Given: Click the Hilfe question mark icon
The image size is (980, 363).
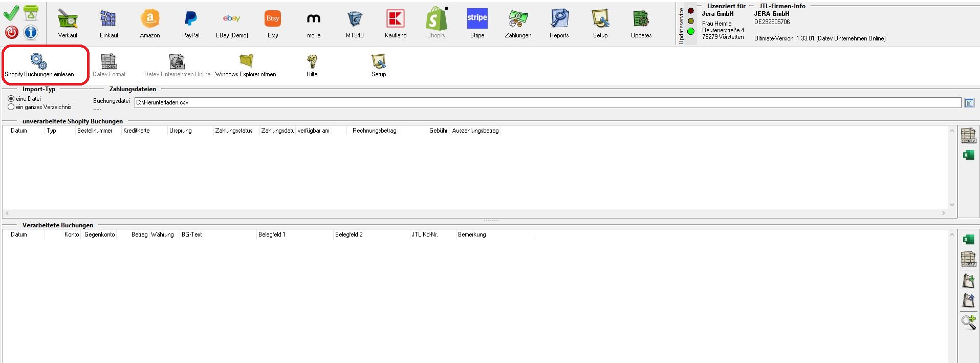Looking at the screenshot, I should click(312, 62).
